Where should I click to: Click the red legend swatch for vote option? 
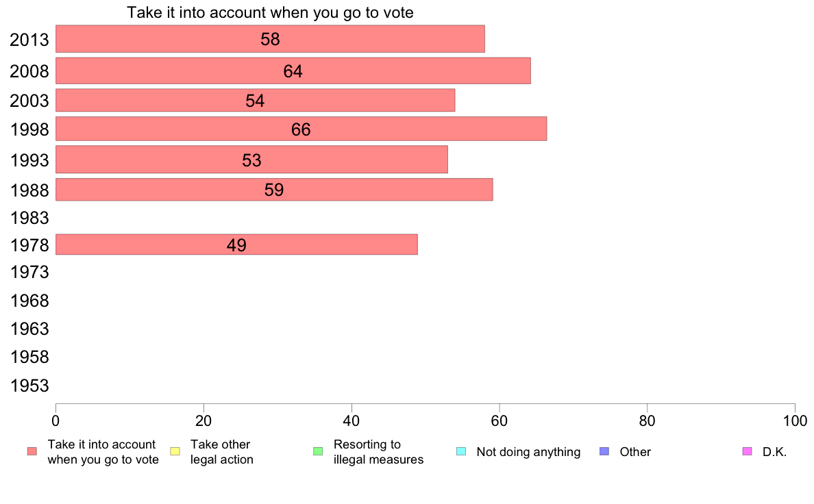[32, 451]
